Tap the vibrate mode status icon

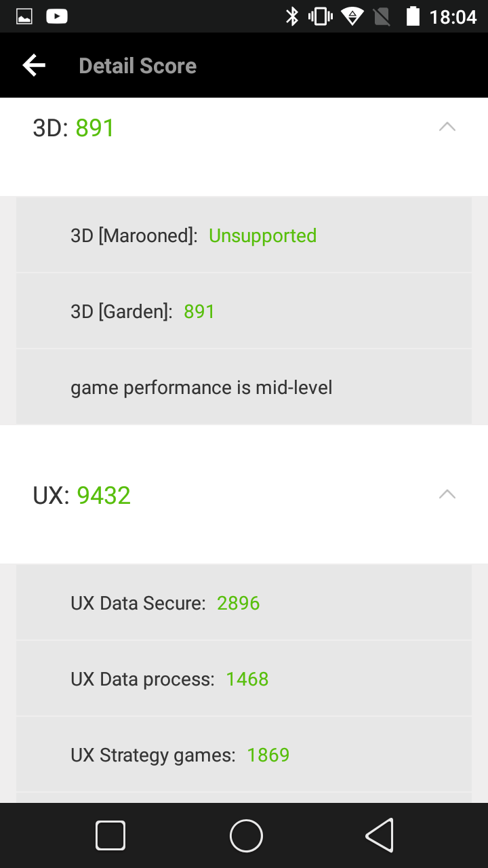(x=321, y=16)
